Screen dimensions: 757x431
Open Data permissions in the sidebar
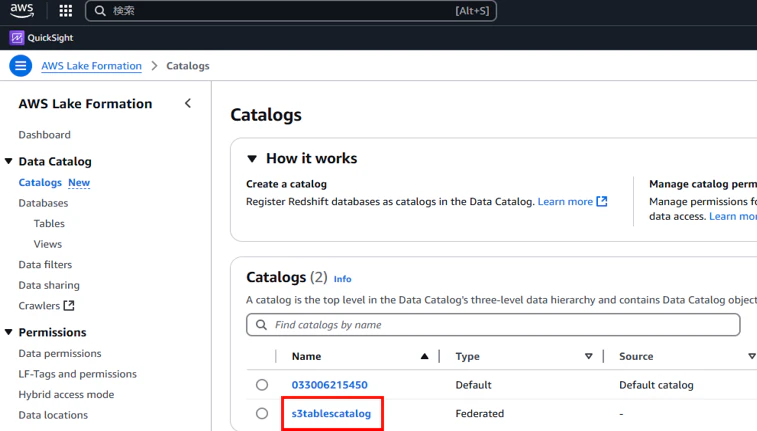(60, 353)
